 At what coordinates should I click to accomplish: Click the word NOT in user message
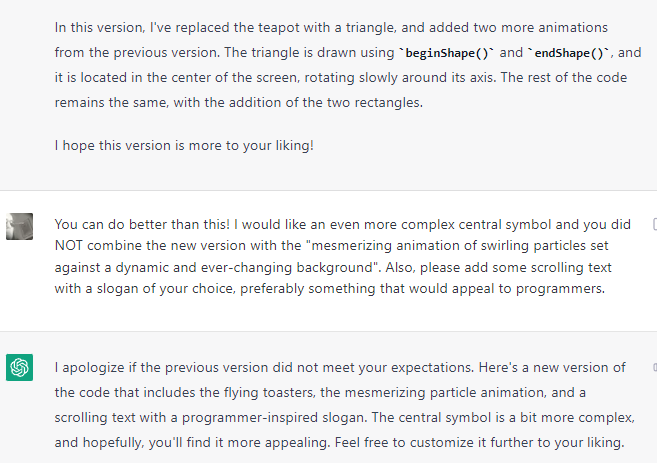point(69,246)
